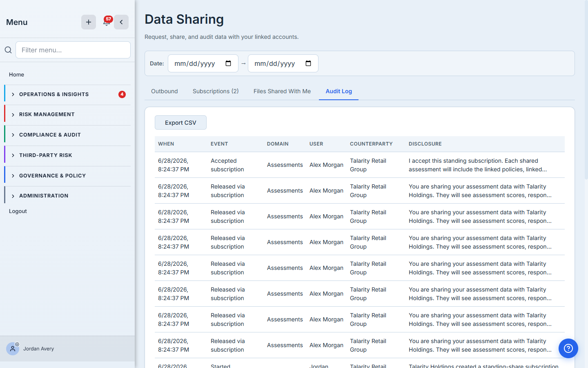This screenshot has height=368, width=588.
Task: Expand Governance & Policy section
Action: click(68, 176)
